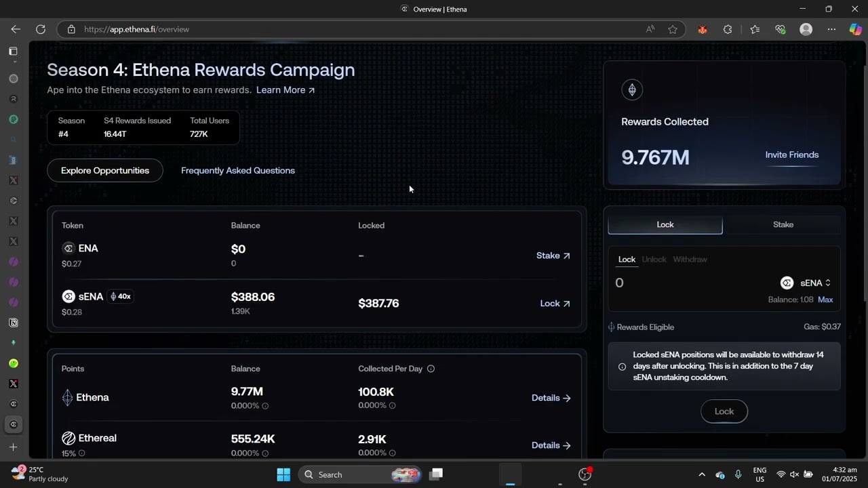View site information lock icon

(71, 29)
